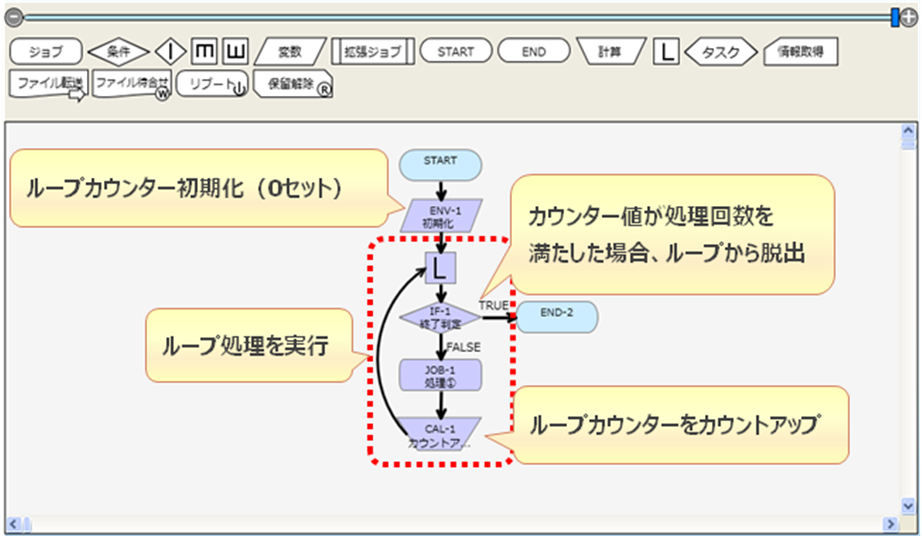Pick the リブート (reboot) icon
Viewport: 922px width, 536px height.
(x=212, y=84)
